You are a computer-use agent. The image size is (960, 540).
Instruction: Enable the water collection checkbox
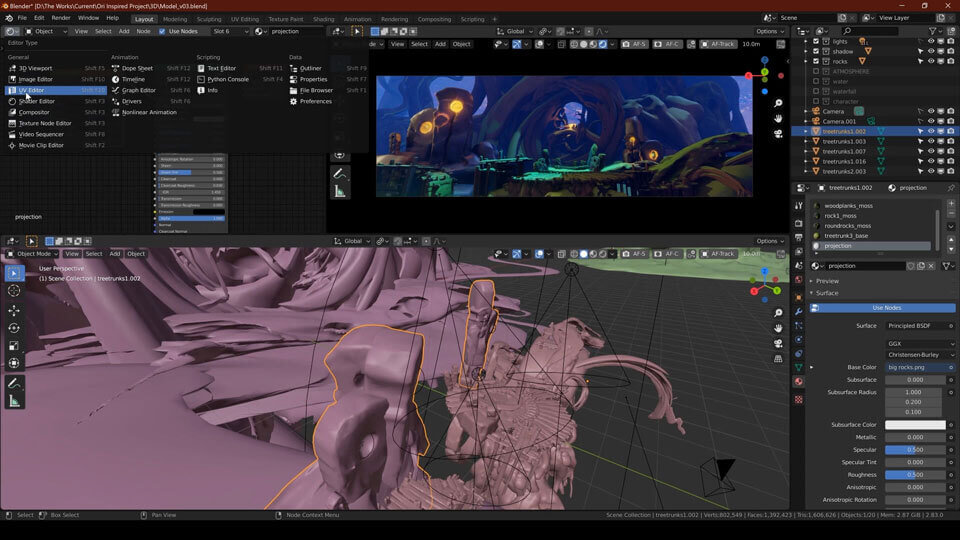(x=816, y=81)
